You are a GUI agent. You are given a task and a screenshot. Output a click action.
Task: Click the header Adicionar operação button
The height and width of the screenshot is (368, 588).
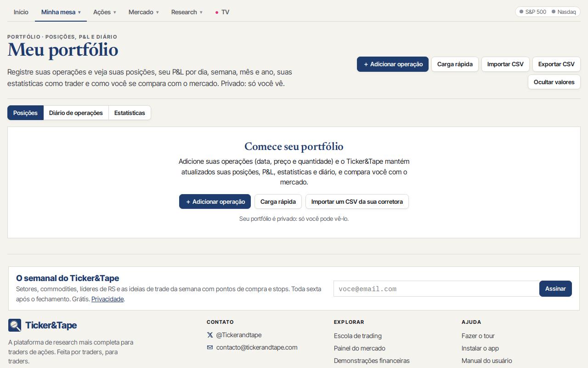[x=393, y=64]
